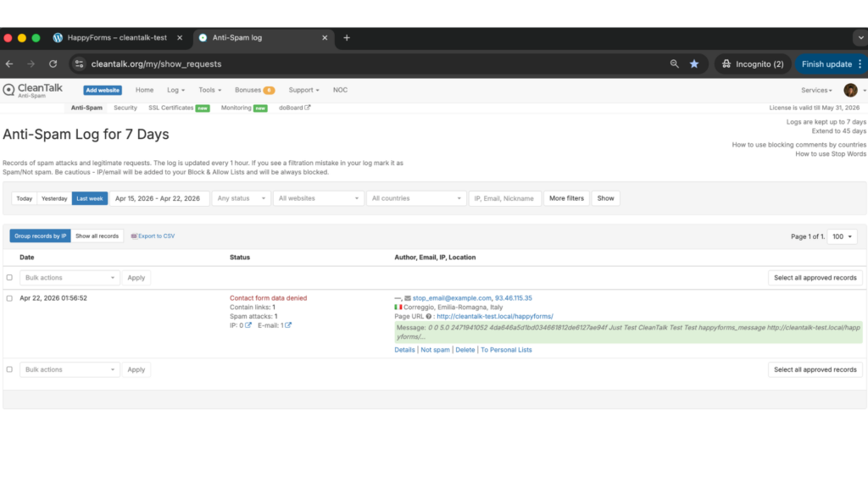868x488 pixels.
Task: Click the Apr 15 - Apr 22 date range field
Action: click(x=160, y=197)
